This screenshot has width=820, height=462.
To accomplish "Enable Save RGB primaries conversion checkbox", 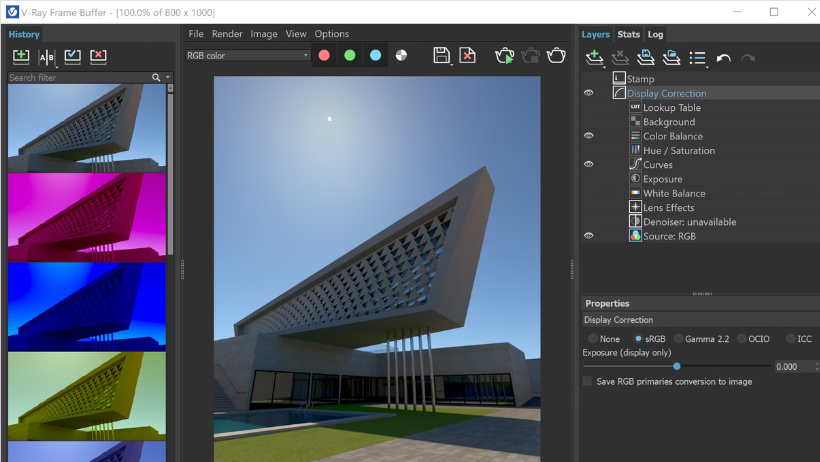I will (587, 381).
